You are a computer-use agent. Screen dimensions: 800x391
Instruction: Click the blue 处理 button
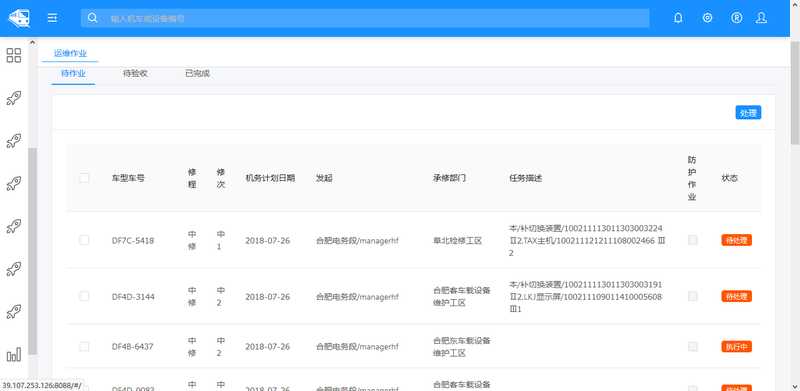748,113
